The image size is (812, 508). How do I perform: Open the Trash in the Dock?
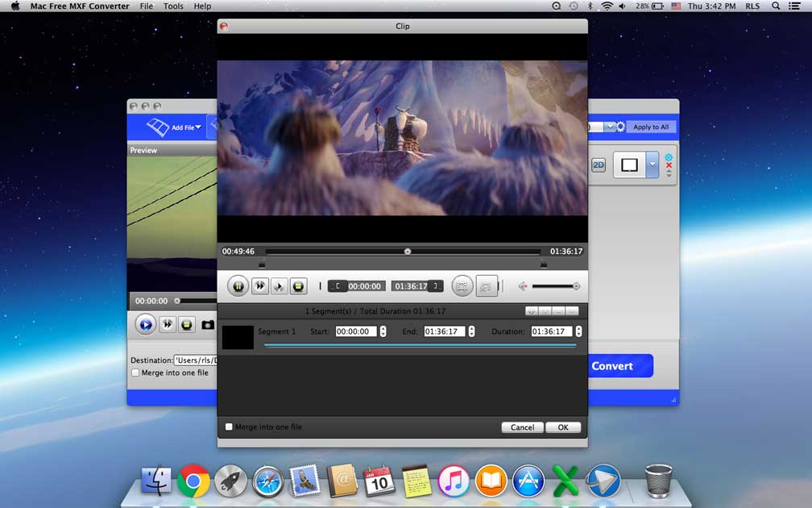[x=658, y=481]
